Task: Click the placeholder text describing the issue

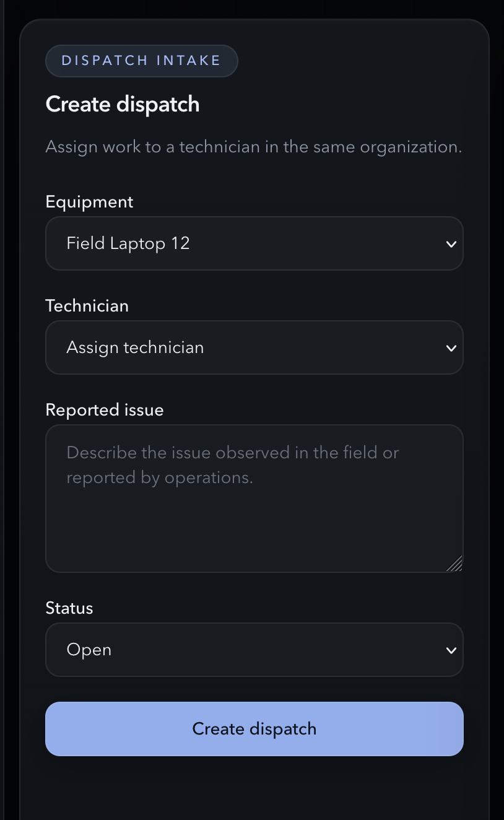Action: point(233,465)
